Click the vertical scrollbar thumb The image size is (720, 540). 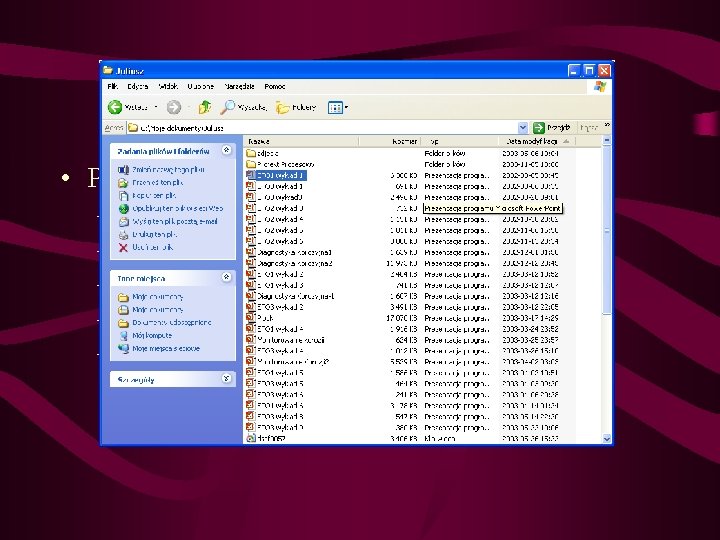pos(607,230)
